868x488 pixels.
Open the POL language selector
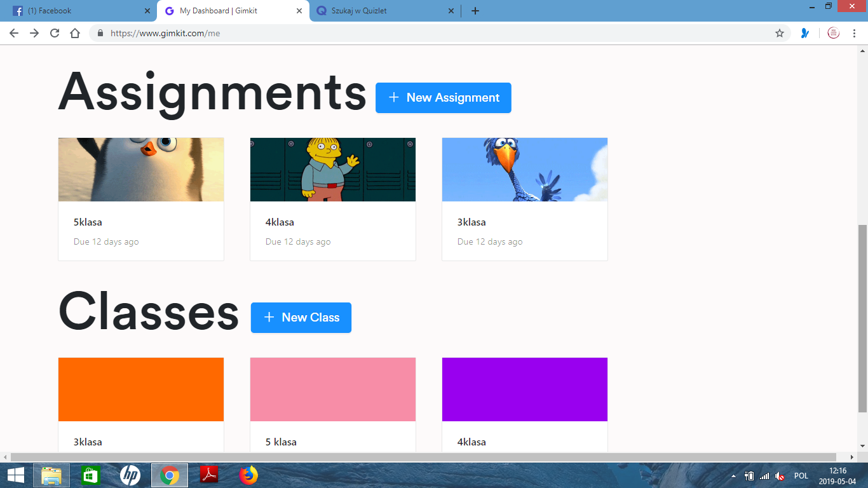coord(801,475)
